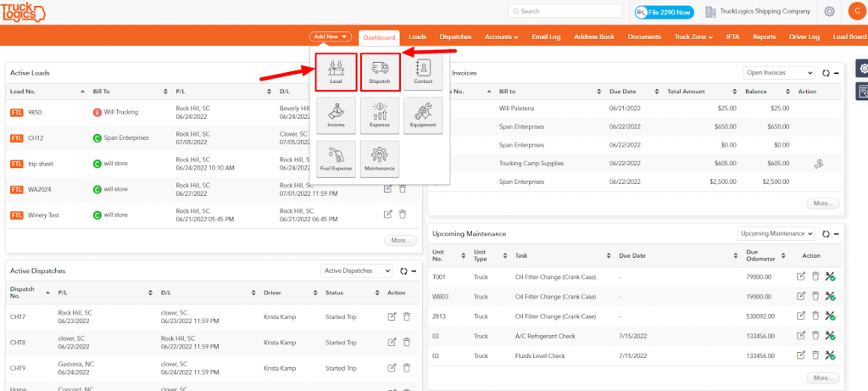Open the Load tile in Add New menu
The height and width of the screenshot is (391, 868).
[336, 71]
